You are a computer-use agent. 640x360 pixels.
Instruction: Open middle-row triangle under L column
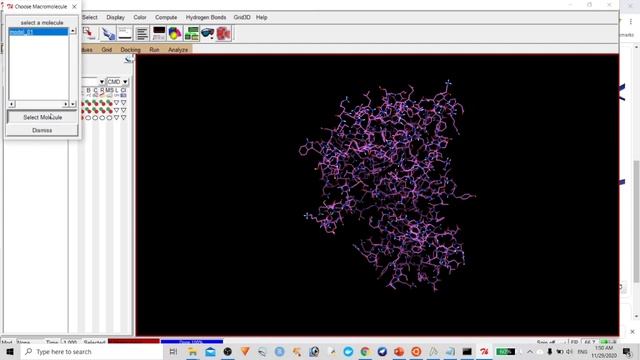coord(116,110)
